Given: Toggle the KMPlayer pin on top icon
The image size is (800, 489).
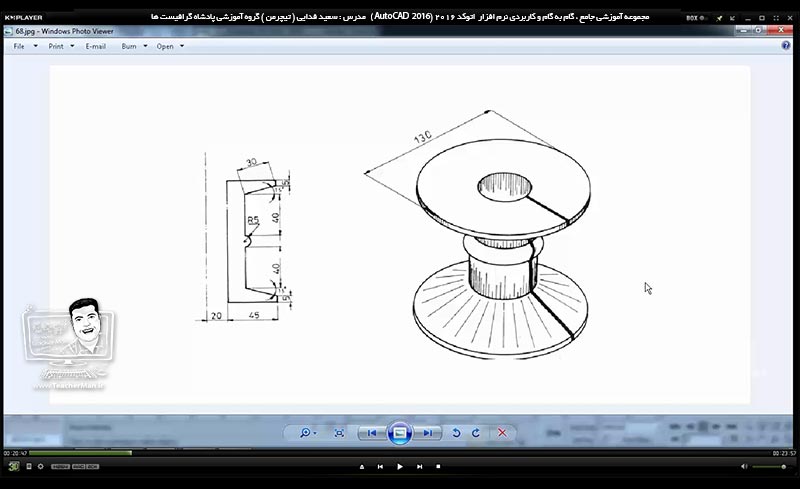Looking at the screenshot, I should [719, 18].
